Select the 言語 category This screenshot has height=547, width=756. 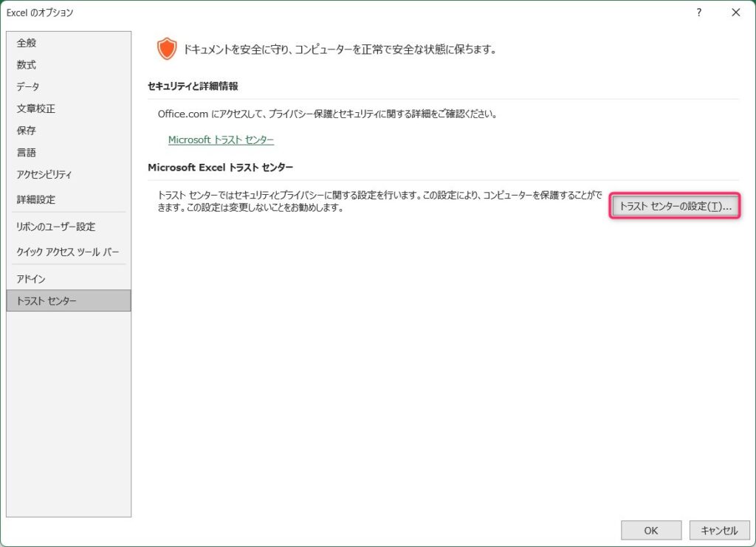point(27,153)
